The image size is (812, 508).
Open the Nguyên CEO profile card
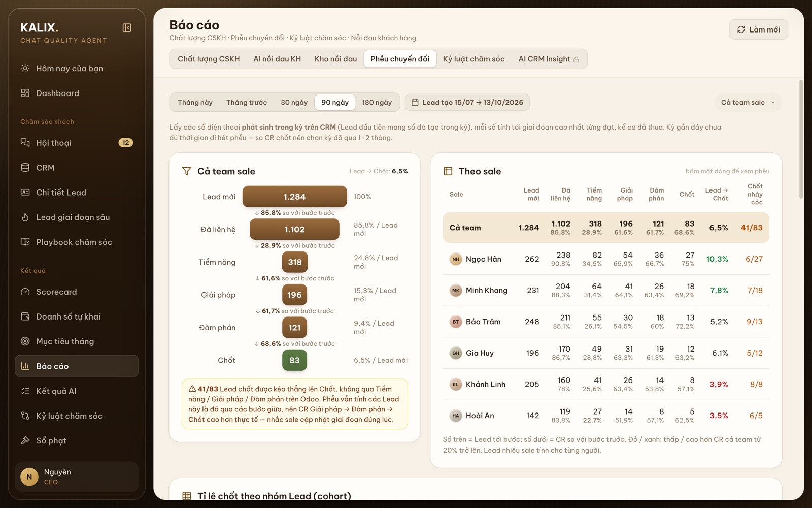point(77,477)
